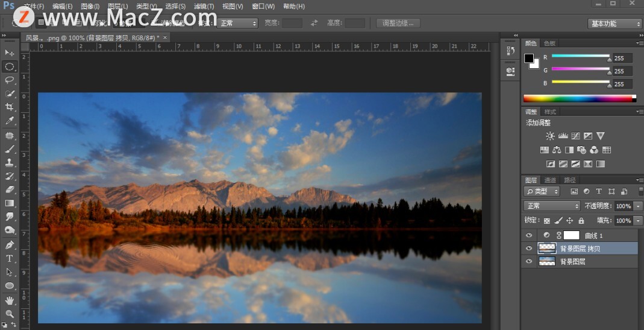Add an Exposure adjustment
The width and height of the screenshot is (644, 330).
[588, 136]
